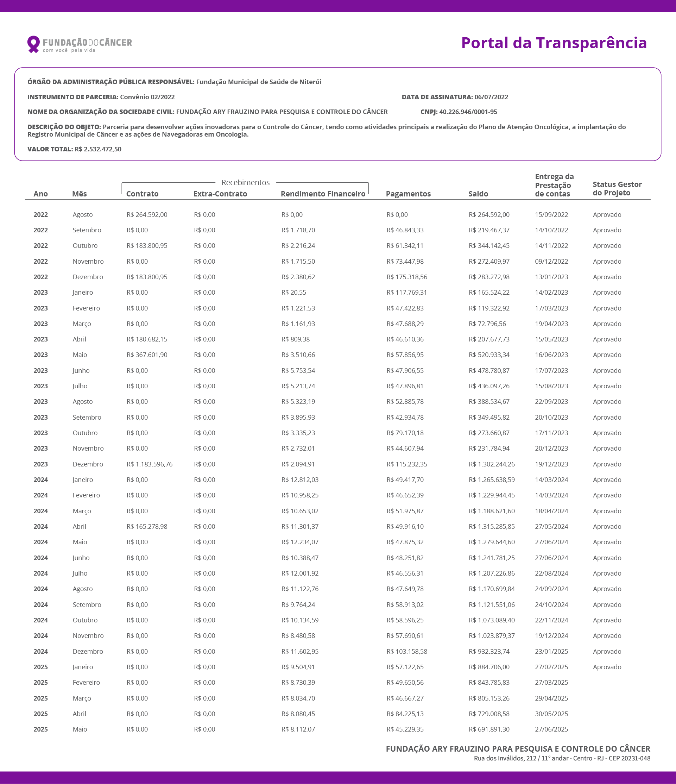Click payment R$ 48.251,82
This screenshot has width=676, height=784.
coord(405,558)
